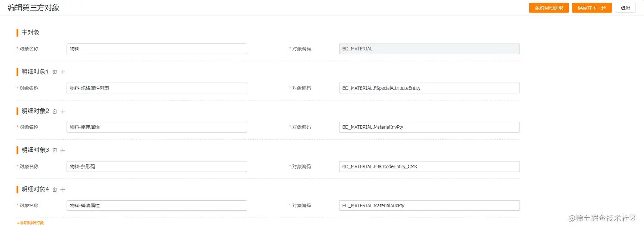Image resolution: width=644 pixels, height=230 pixels.
Task: Click the +添加明细对象 link
Action: 30,223
